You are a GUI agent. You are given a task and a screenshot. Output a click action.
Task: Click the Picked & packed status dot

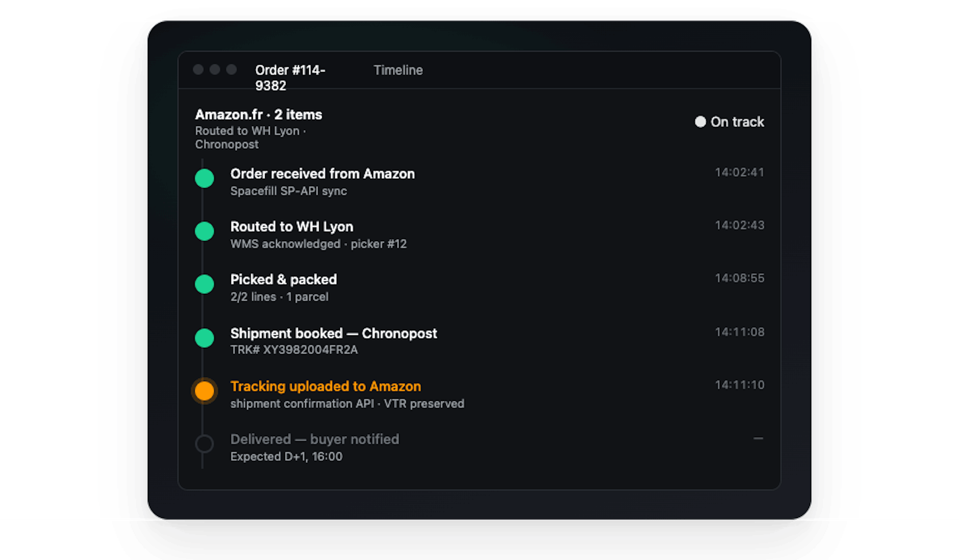pyautogui.click(x=204, y=284)
